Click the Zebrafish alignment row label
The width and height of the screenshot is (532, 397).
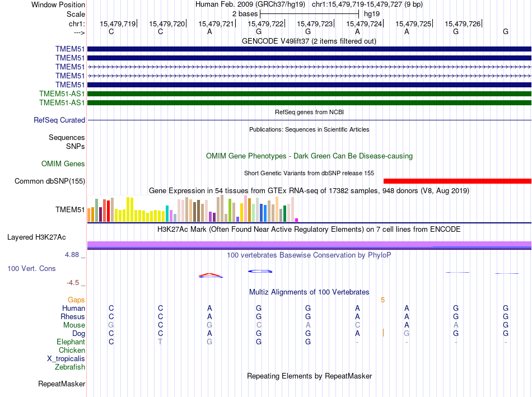click(70, 367)
